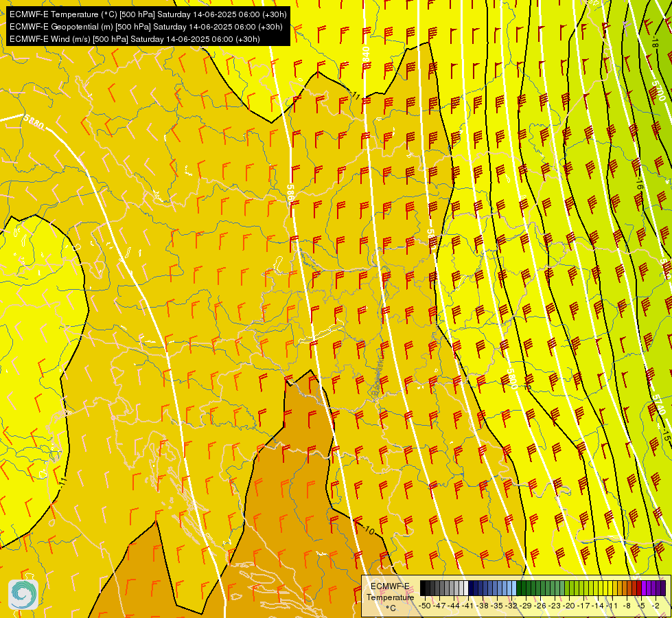Select the ECMWF-E Temperature title line
Image resolution: width=672 pixels, height=618 pixels.
coord(148,14)
